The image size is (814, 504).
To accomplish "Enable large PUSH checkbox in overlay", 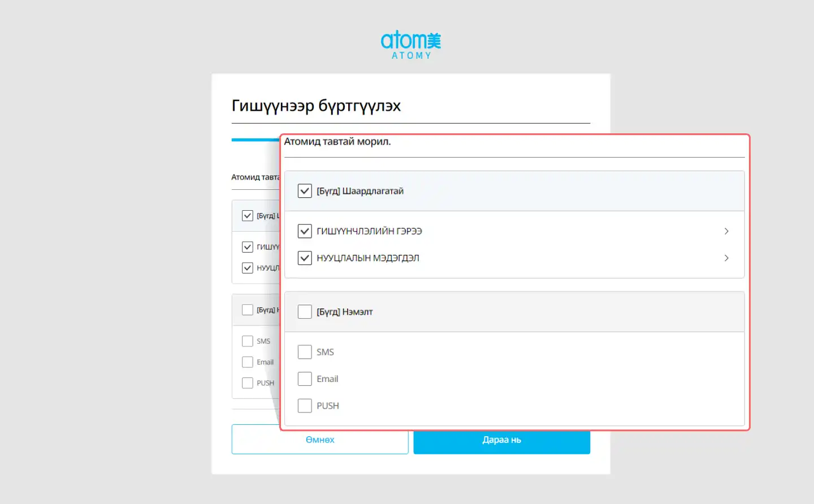I will pos(305,406).
